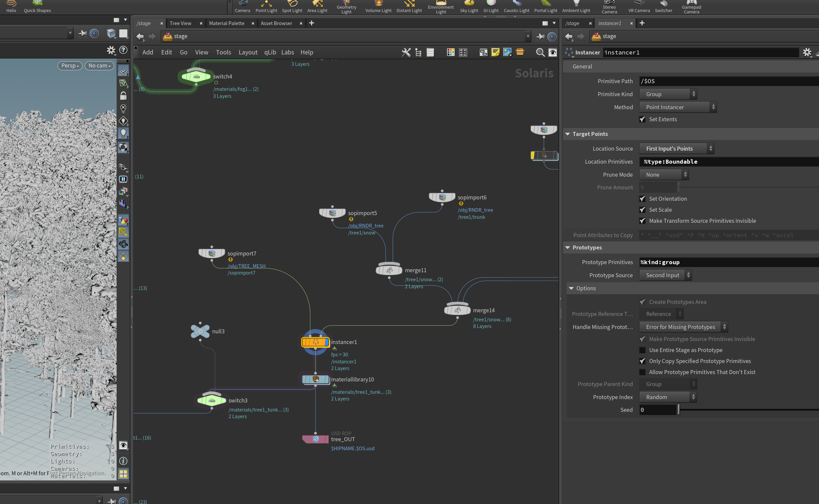
Task: Select the Sky Light shelf tool
Action: click(469, 6)
